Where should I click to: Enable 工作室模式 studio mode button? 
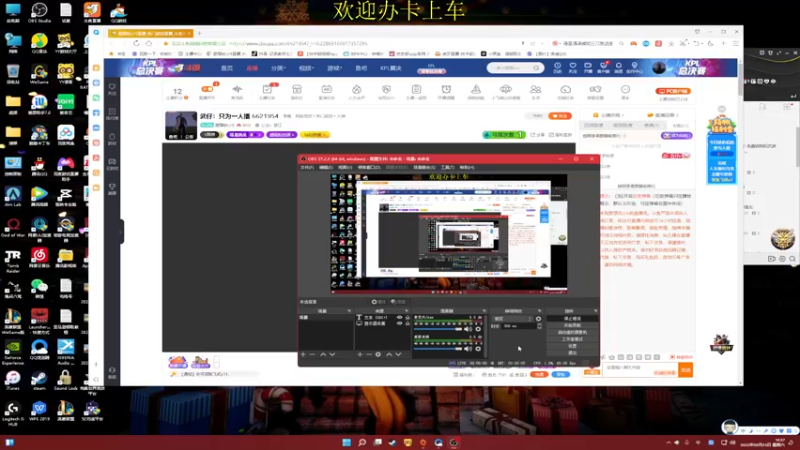[572, 339]
